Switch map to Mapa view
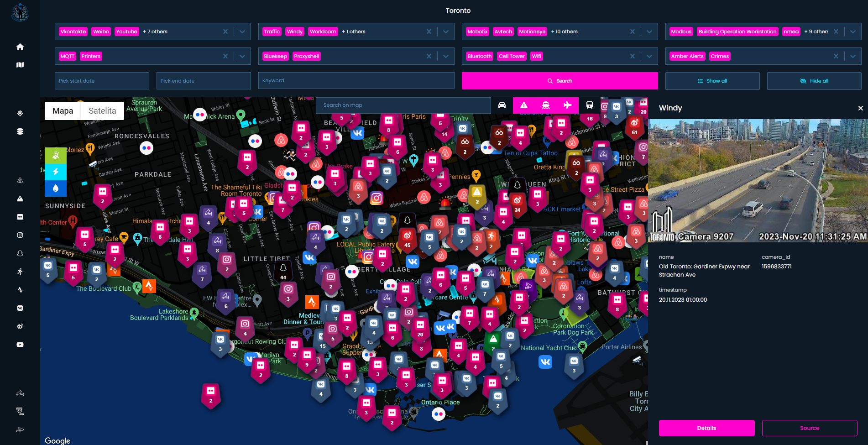This screenshot has width=868, height=445. pyautogui.click(x=63, y=111)
